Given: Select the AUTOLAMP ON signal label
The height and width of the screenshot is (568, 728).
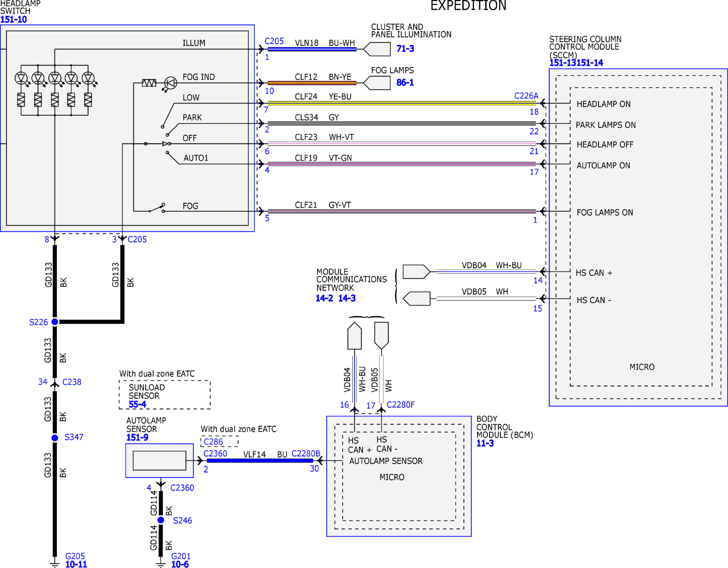Looking at the screenshot, I should [603, 166].
